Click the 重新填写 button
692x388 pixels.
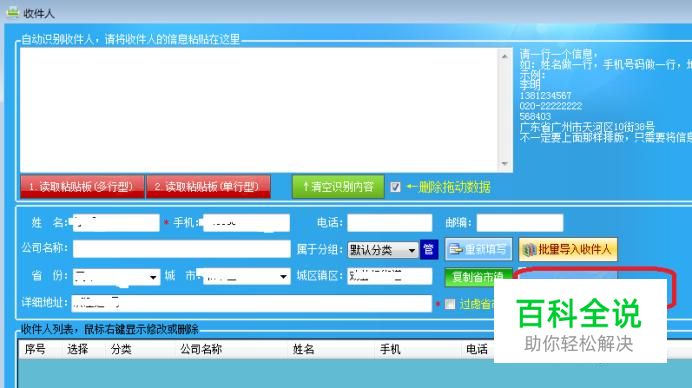[x=478, y=249]
